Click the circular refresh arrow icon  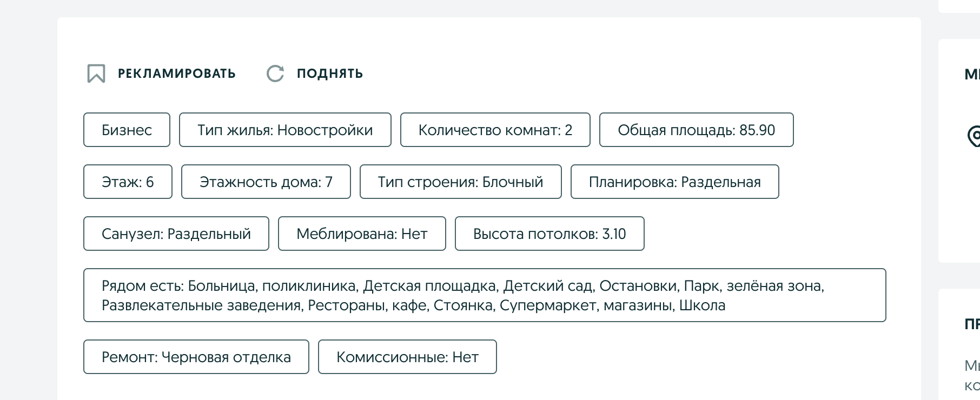(x=275, y=74)
